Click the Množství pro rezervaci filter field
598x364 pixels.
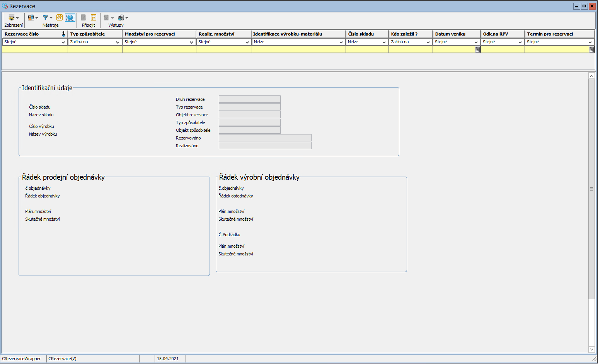pos(159,49)
